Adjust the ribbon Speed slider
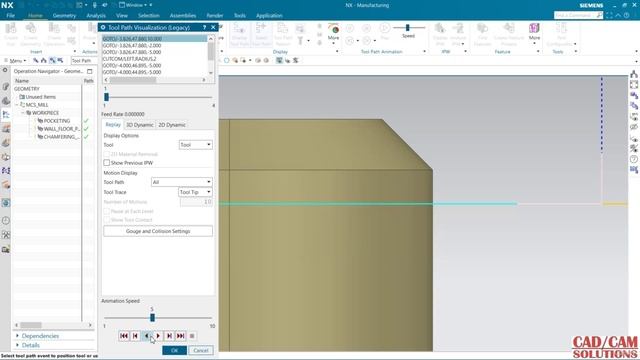640x360 pixels. pos(407,28)
